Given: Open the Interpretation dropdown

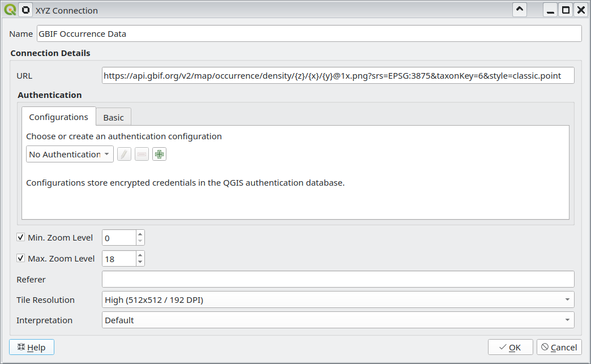Looking at the screenshot, I should pos(338,320).
